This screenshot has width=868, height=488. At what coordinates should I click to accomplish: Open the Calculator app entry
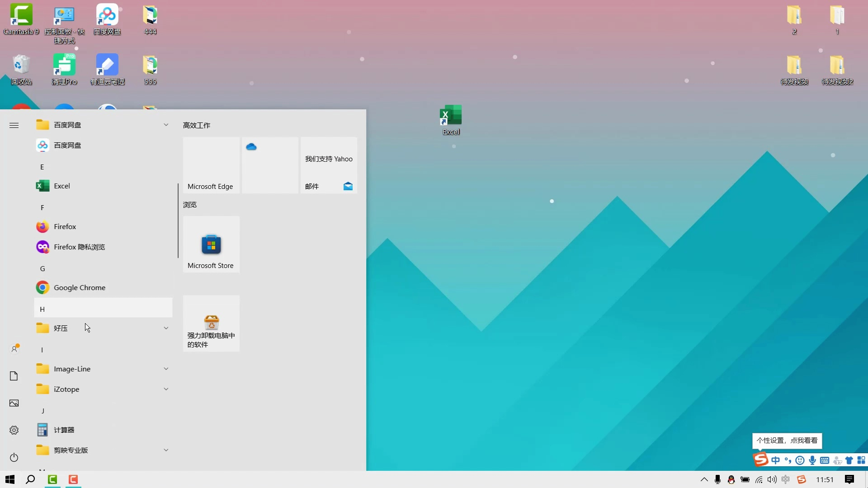64,430
